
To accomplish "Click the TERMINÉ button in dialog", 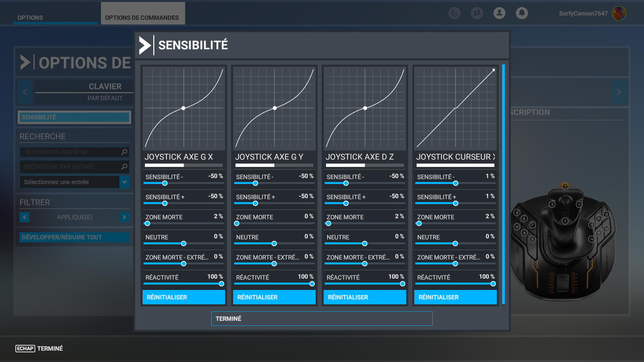I will 322,318.
